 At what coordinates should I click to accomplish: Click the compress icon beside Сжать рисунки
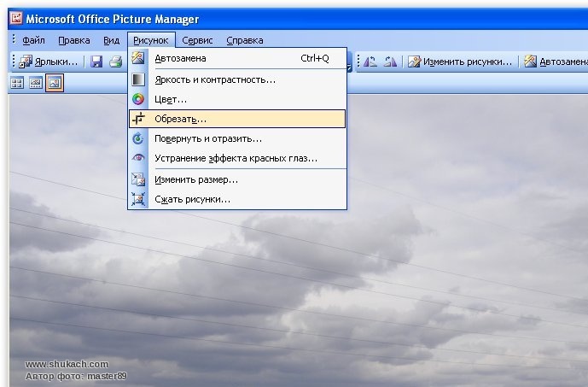138,199
